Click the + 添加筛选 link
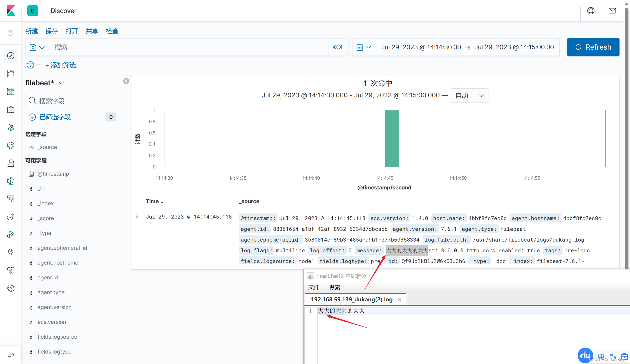Viewport: 630px width, 364px height. 61,65
